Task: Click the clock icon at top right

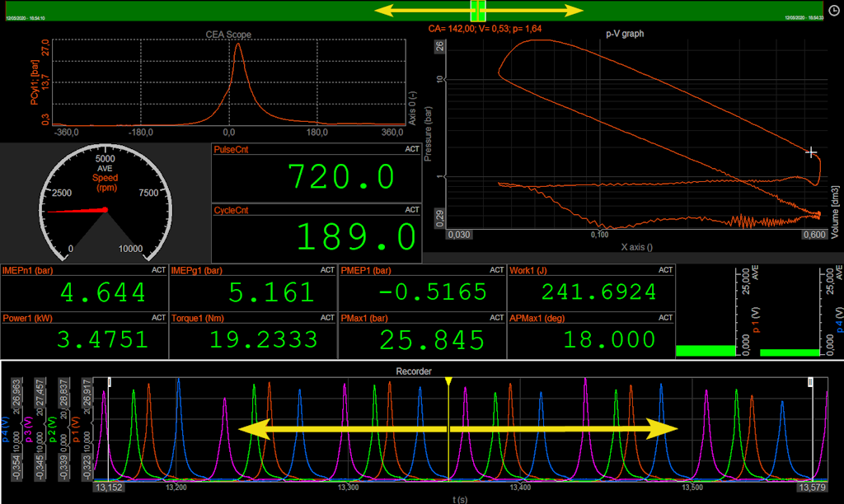Action: click(834, 11)
